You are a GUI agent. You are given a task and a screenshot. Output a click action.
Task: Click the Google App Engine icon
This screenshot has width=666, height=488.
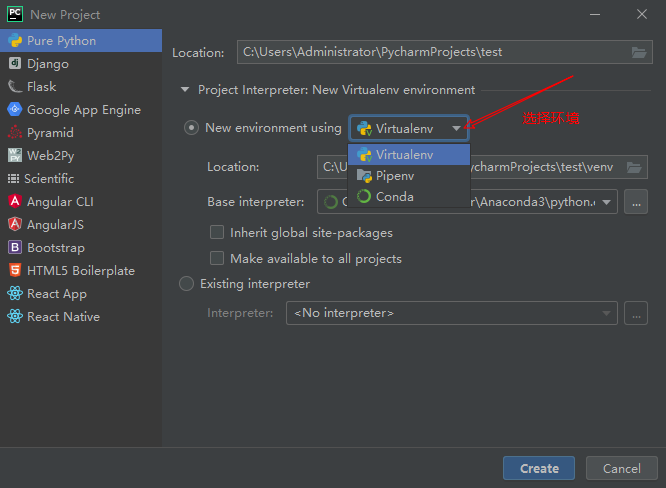point(15,109)
